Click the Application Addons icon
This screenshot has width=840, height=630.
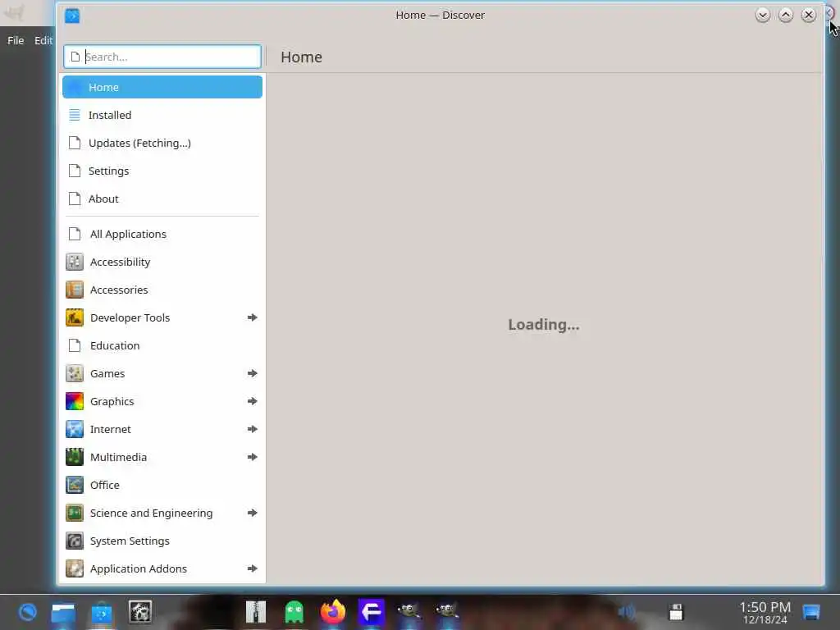pos(75,568)
